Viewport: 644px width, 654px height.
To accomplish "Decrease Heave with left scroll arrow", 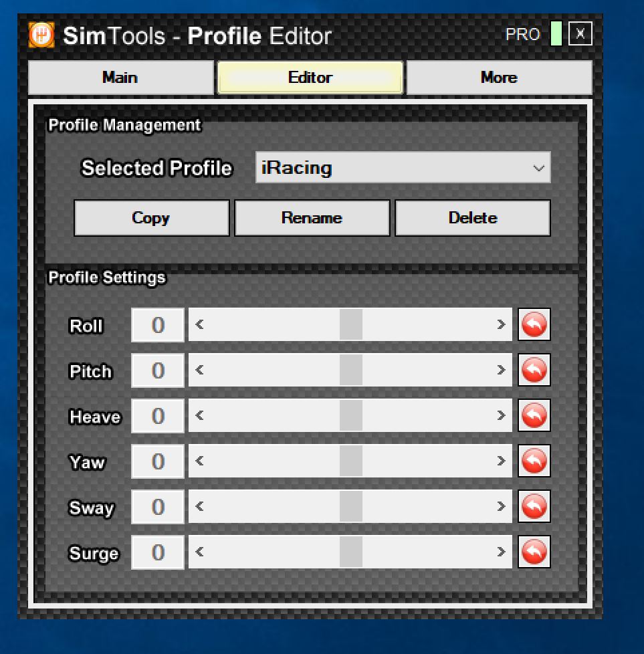I will [199, 415].
